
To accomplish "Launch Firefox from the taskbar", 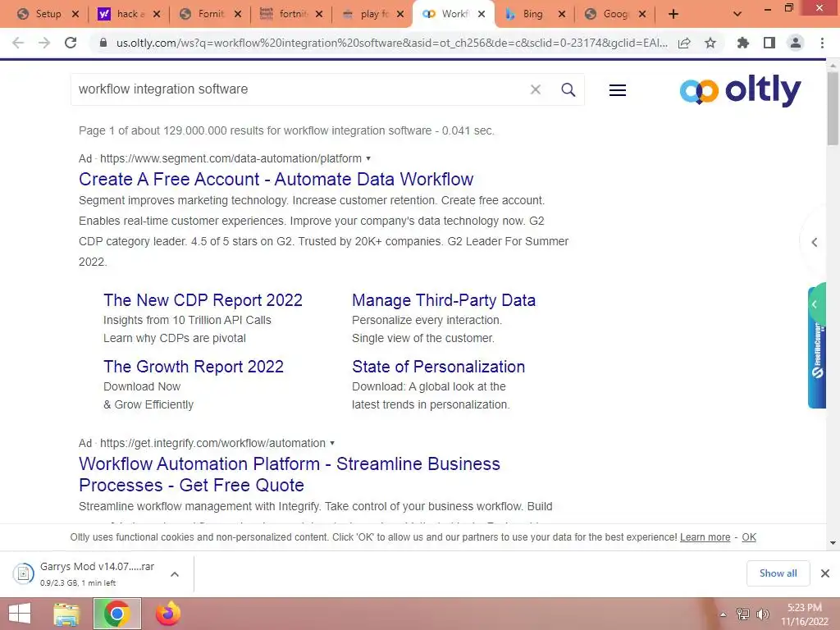I will click(x=167, y=614).
